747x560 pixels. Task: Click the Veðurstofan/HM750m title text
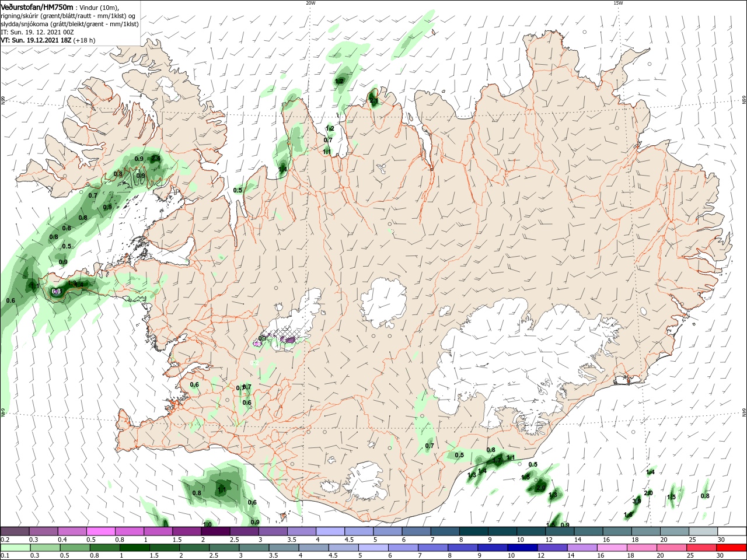pos(37,6)
